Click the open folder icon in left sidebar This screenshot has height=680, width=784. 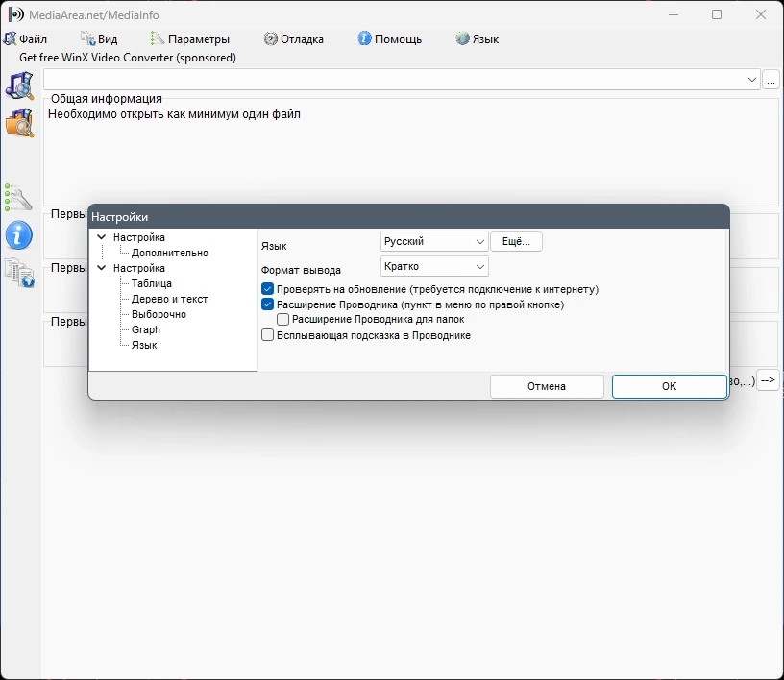pos(19,123)
